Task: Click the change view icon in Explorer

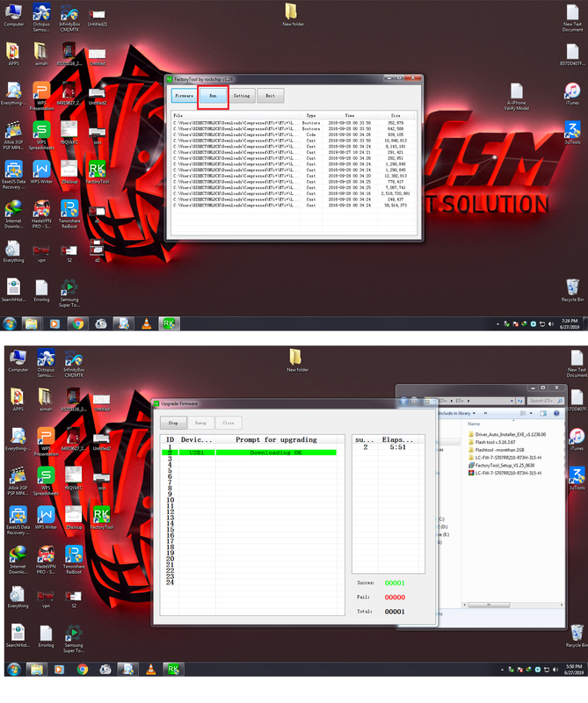Action: pyautogui.click(x=522, y=413)
